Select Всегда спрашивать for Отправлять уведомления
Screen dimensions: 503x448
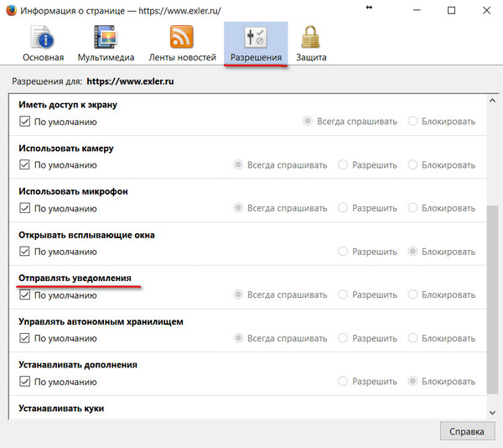pos(239,294)
